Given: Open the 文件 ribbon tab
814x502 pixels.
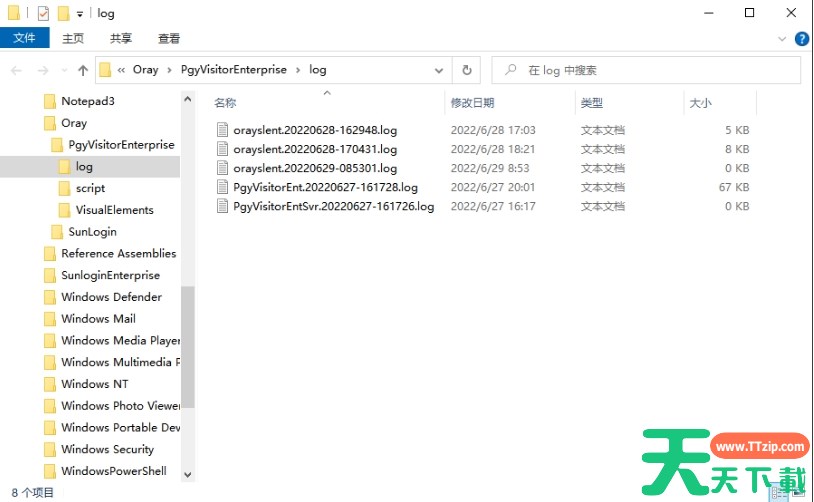Looking at the screenshot, I should point(24,38).
